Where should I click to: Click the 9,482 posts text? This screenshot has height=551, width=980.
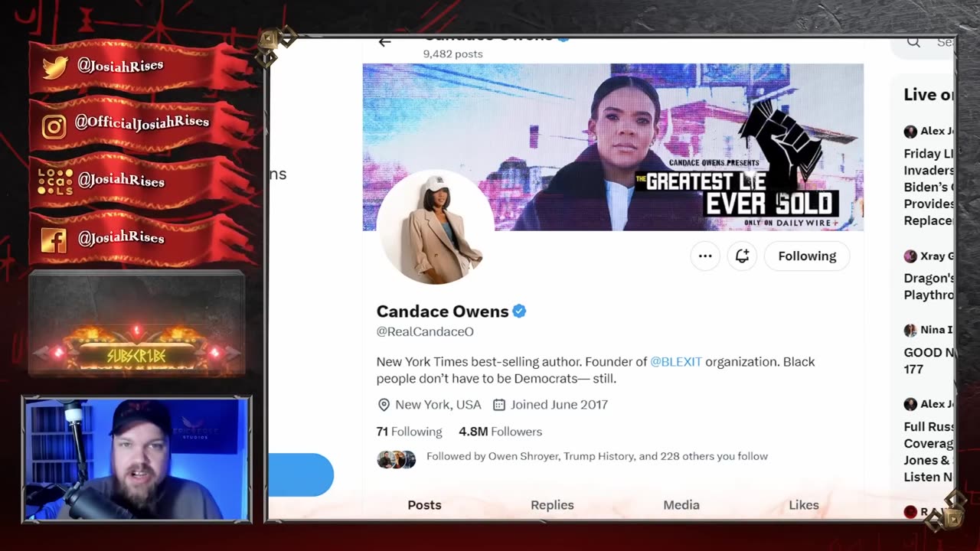[453, 54]
